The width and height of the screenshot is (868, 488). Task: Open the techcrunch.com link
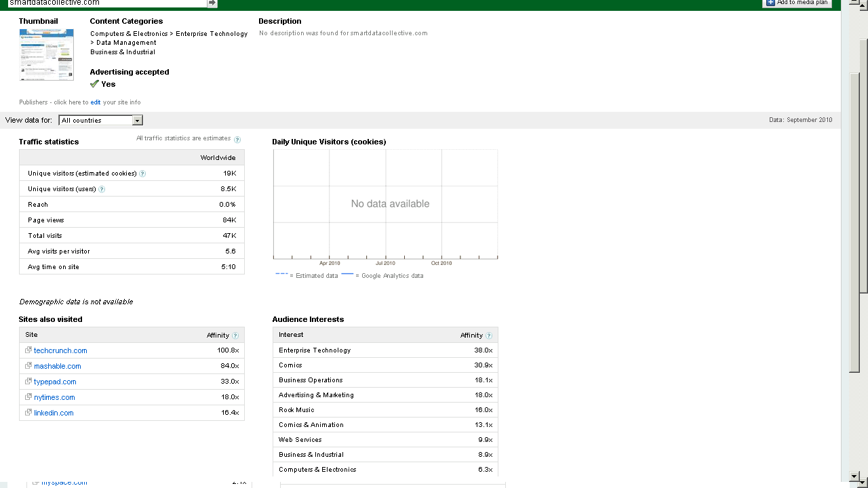click(x=60, y=350)
